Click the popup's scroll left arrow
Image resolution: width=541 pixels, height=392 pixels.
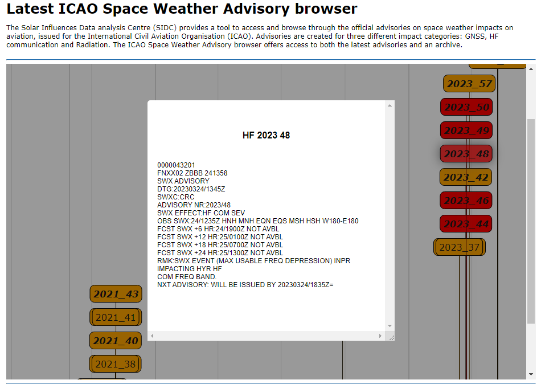click(152, 336)
